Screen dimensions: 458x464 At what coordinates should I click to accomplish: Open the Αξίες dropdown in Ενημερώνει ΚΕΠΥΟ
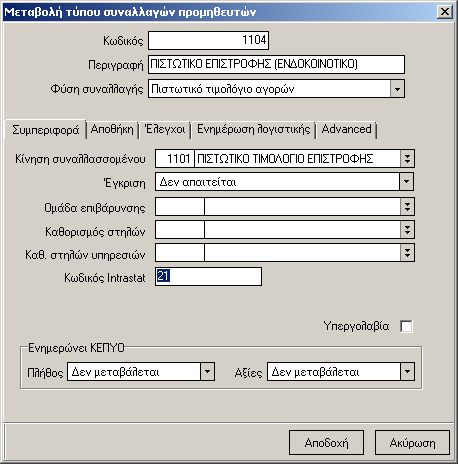pyautogui.click(x=407, y=372)
